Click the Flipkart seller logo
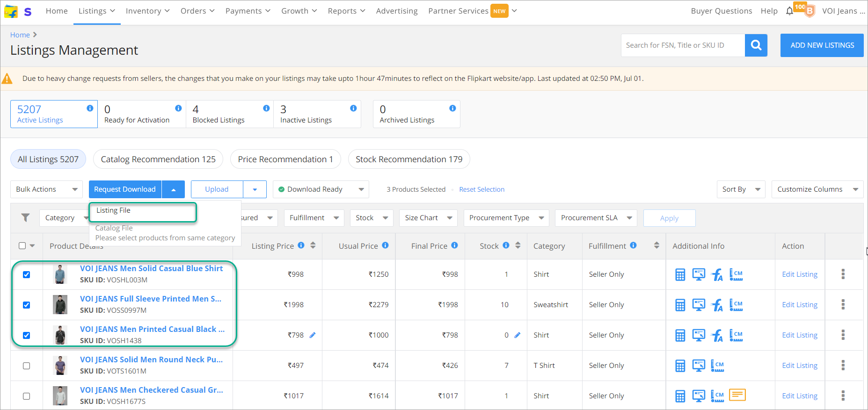 point(11,11)
